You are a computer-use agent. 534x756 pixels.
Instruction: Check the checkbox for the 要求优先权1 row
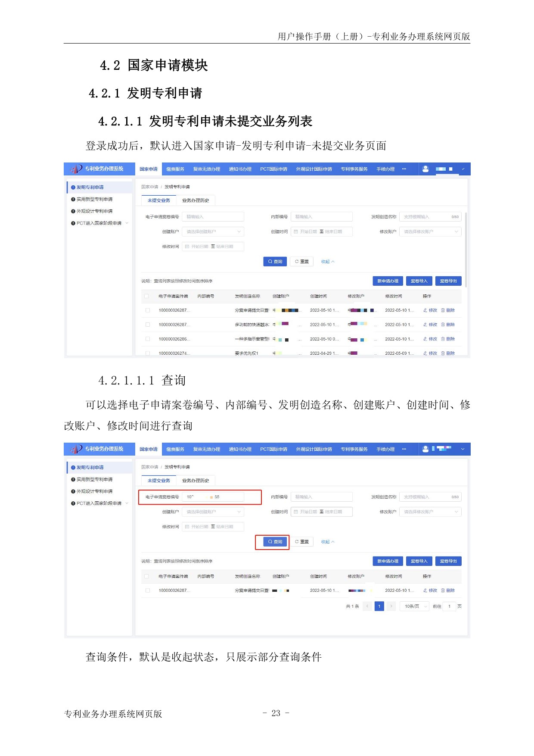148,353
